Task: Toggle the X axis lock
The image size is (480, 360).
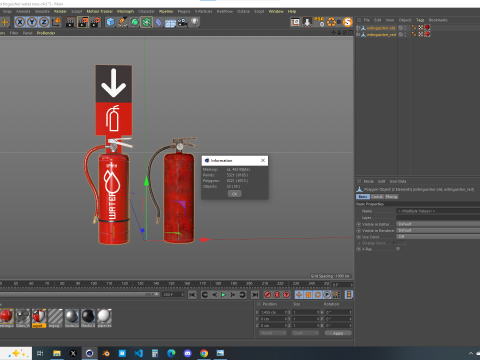Action: pyautogui.click(x=20, y=22)
